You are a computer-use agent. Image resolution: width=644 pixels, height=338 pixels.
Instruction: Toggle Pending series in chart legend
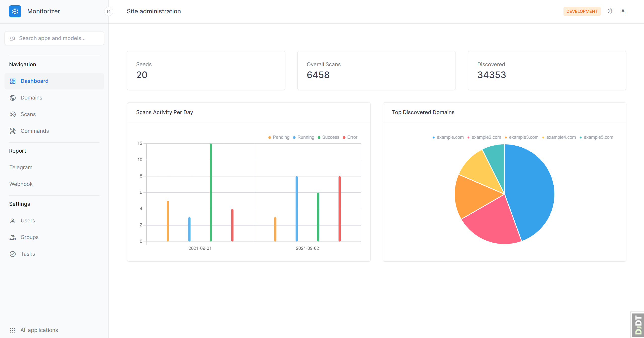[279, 137]
